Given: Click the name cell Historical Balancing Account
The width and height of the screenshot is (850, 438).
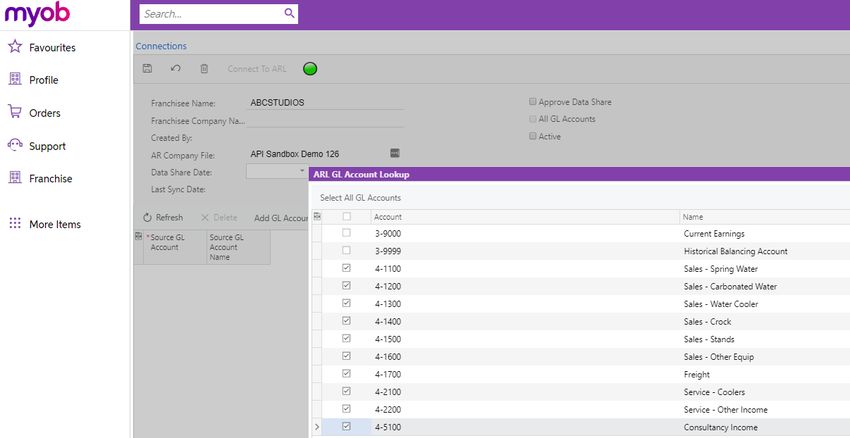Looking at the screenshot, I should [x=736, y=251].
